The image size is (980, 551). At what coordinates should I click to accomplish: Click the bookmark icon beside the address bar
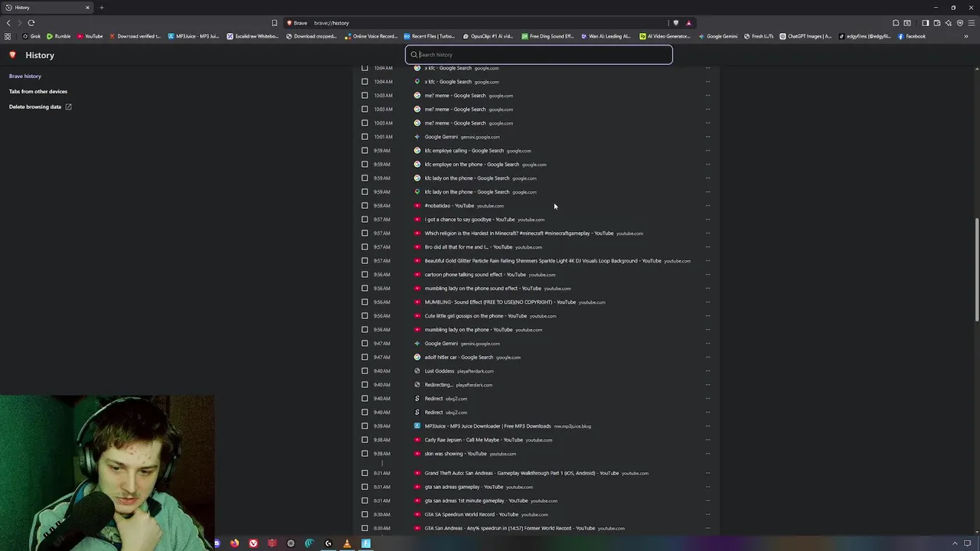(275, 23)
